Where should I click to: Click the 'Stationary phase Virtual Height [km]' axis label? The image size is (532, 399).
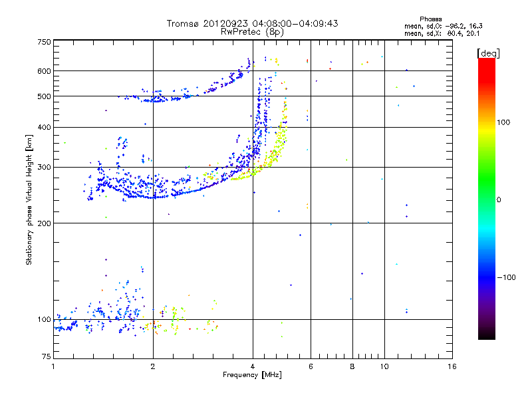[x=29, y=199]
